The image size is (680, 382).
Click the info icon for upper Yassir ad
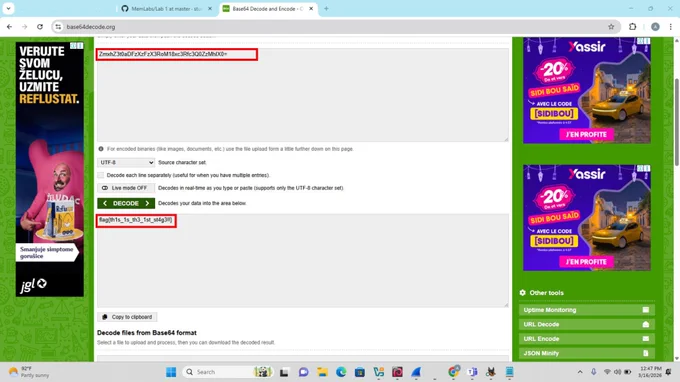(641, 41)
